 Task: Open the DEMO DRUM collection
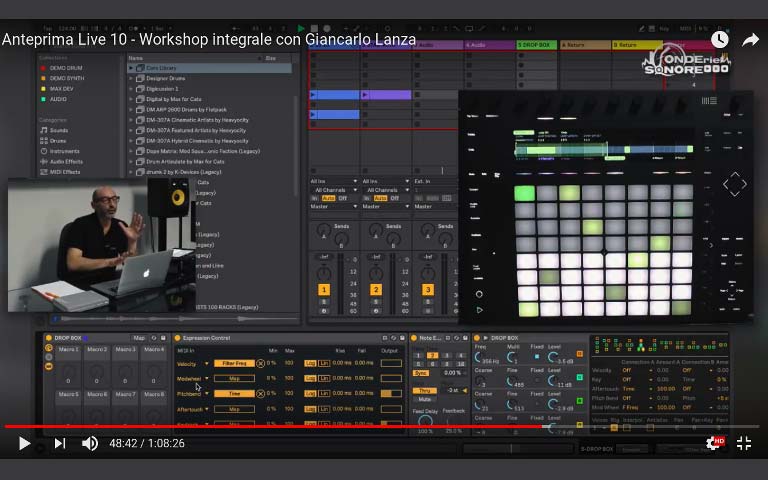point(62,68)
